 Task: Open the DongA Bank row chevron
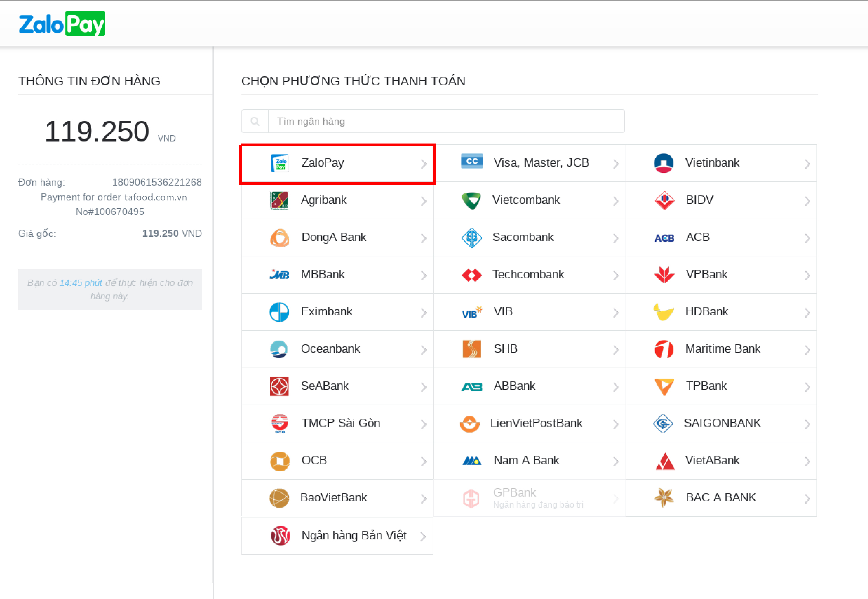tap(424, 238)
